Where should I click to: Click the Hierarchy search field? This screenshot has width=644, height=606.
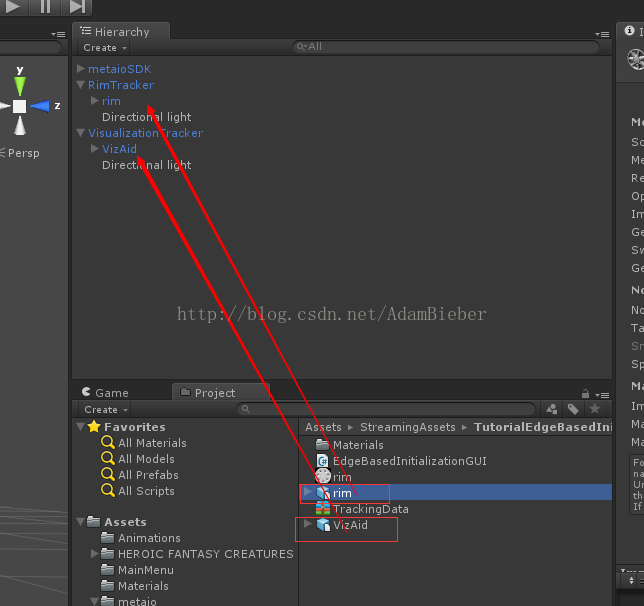point(446,47)
